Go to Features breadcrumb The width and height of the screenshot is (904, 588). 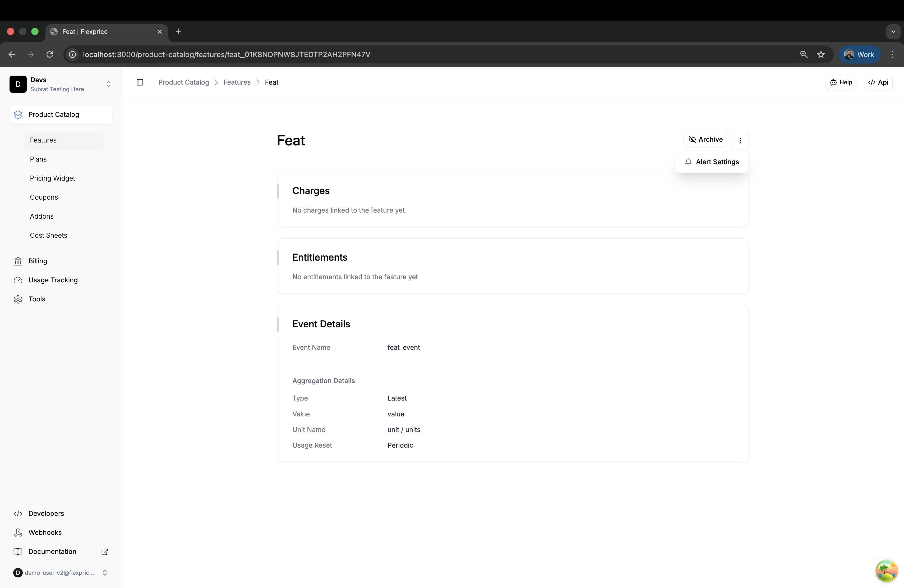(237, 82)
